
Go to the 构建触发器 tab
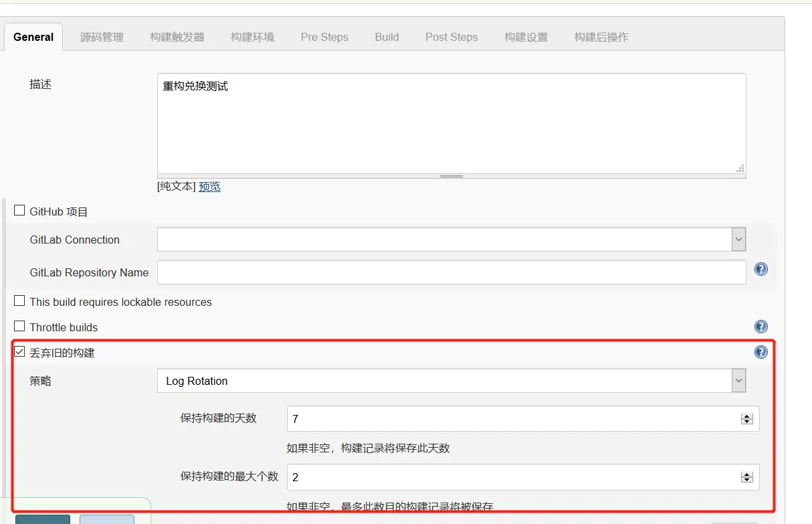(177, 37)
